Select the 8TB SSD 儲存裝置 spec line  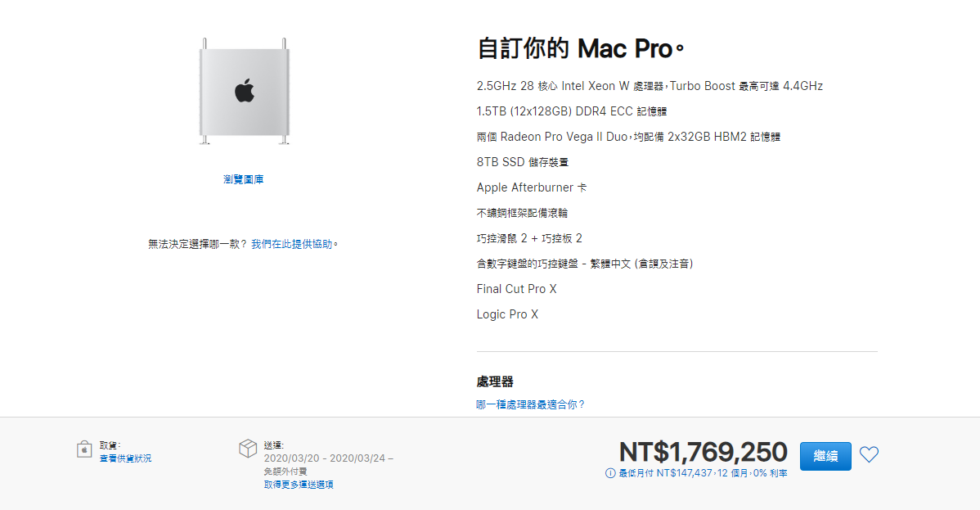pos(523,162)
